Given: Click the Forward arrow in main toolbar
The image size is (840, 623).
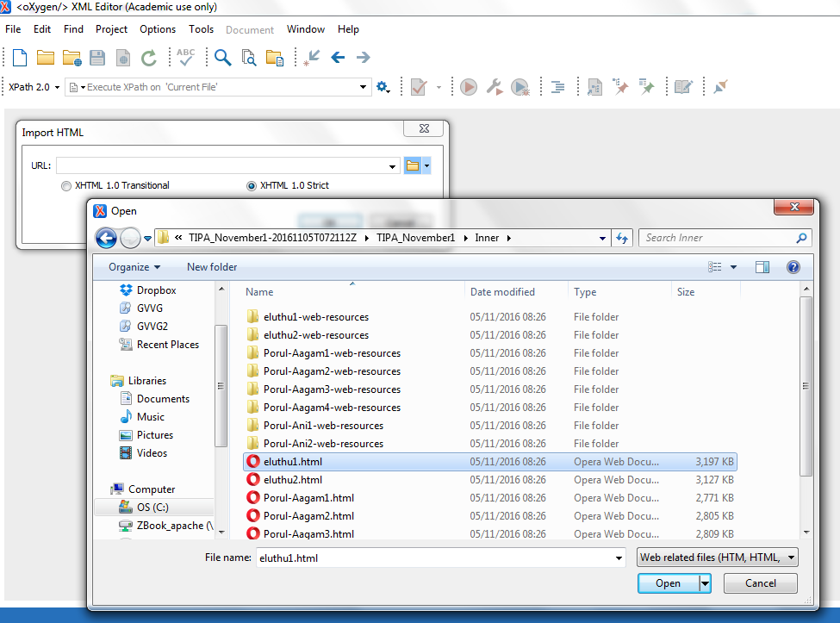Looking at the screenshot, I should tap(364, 58).
